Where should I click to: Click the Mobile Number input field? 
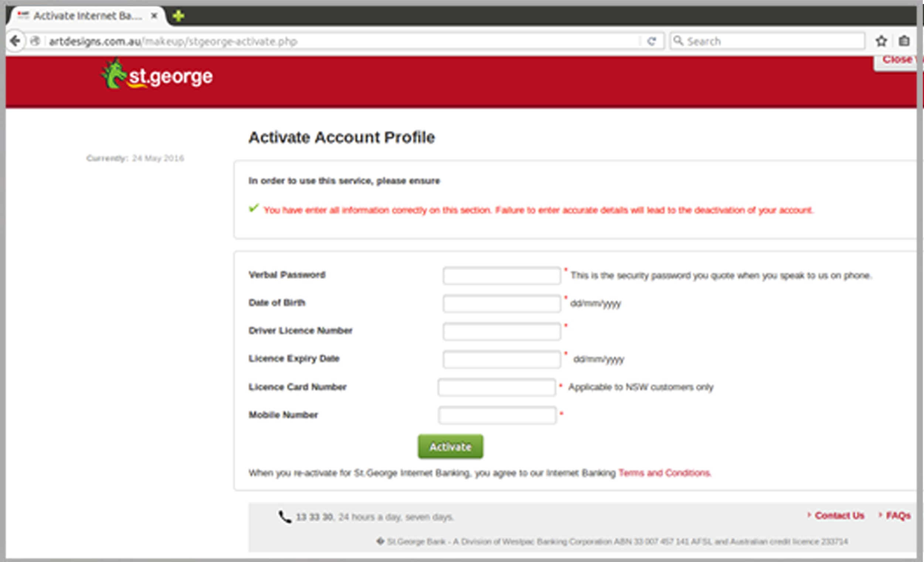[x=497, y=413]
